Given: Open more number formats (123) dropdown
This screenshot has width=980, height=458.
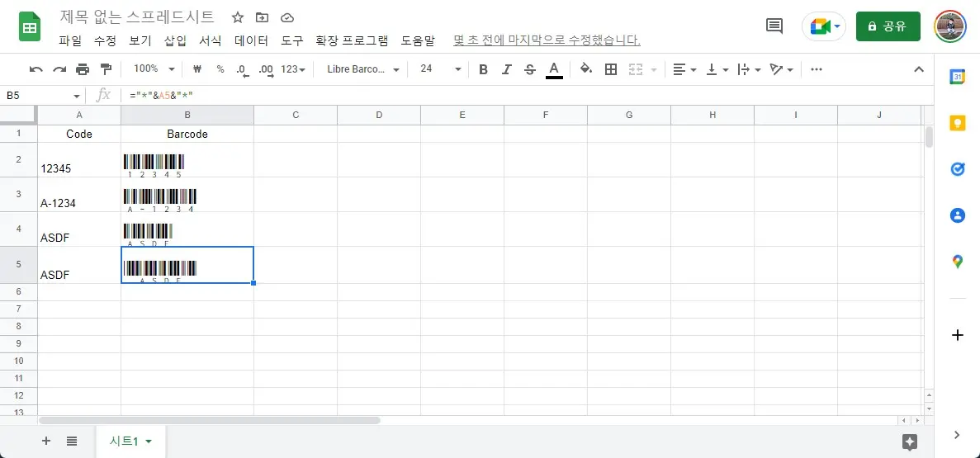Looking at the screenshot, I should 293,69.
